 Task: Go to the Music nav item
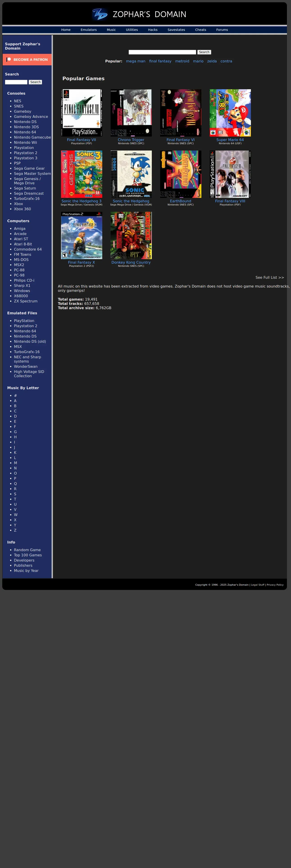click(111, 30)
